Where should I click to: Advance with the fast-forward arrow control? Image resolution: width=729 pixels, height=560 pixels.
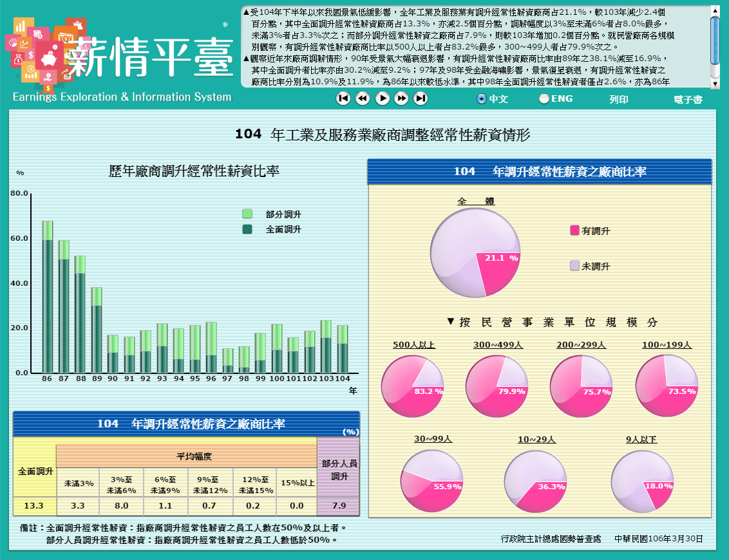402,98
